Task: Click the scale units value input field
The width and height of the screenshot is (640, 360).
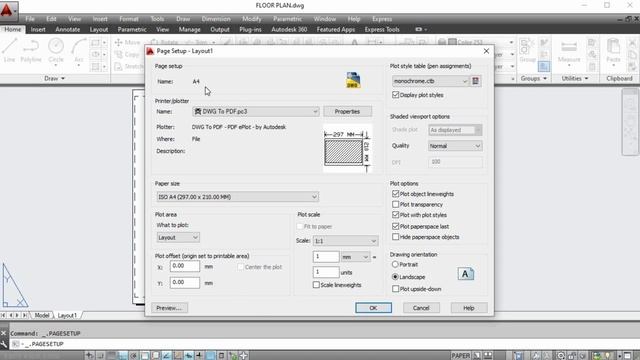Action: point(326,272)
